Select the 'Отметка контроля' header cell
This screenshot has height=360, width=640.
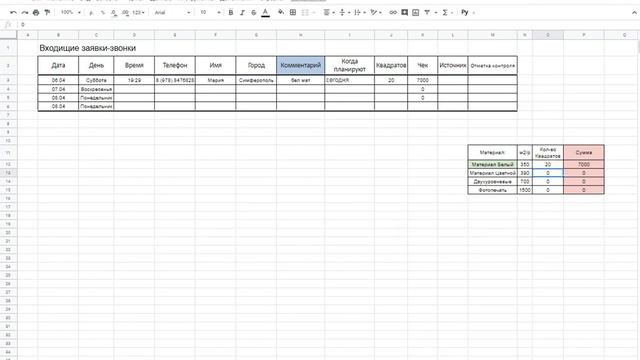click(493, 65)
